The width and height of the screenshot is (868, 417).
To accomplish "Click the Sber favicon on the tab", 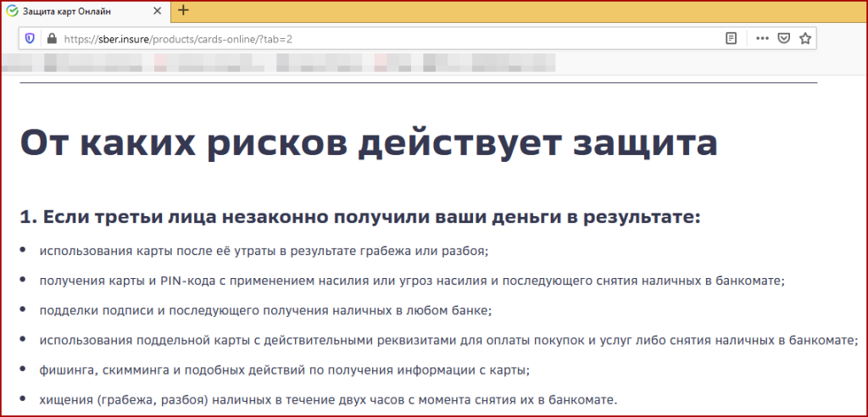I will pos(12,10).
